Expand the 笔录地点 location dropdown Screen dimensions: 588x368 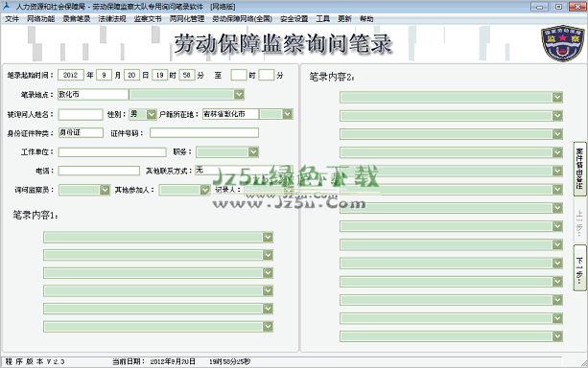(x=239, y=95)
